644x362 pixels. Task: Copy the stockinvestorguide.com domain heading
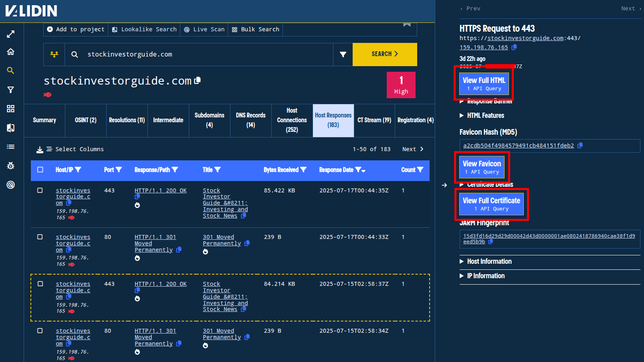pyautogui.click(x=197, y=81)
